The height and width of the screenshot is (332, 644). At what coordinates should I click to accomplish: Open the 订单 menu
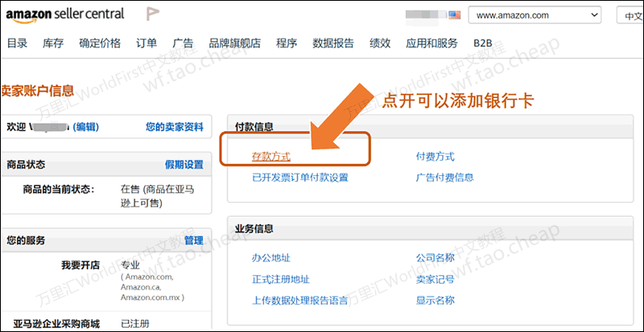147,43
